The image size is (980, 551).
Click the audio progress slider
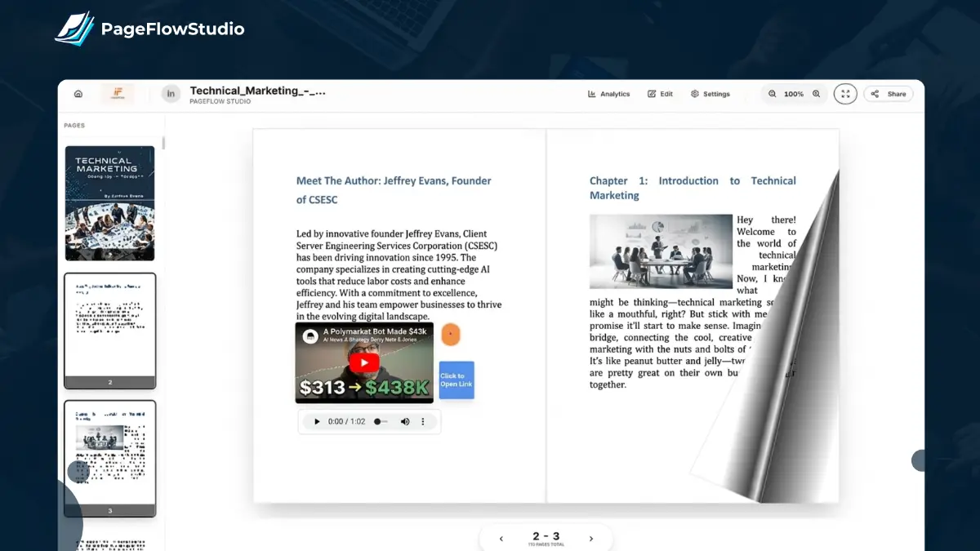tap(381, 422)
